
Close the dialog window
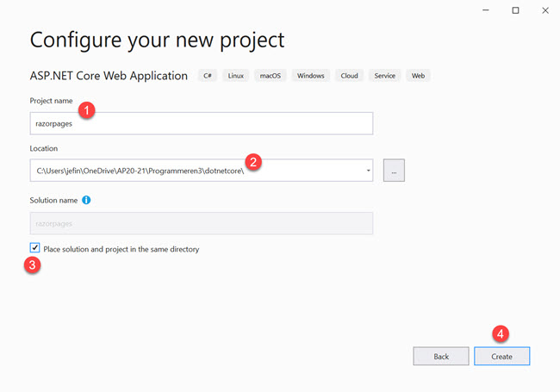click(545, 10)
